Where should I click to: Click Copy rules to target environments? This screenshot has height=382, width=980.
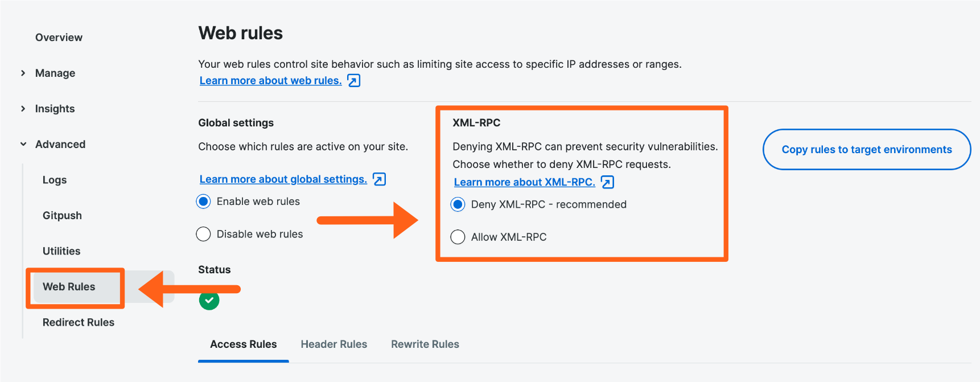click(x=866, y=149)
